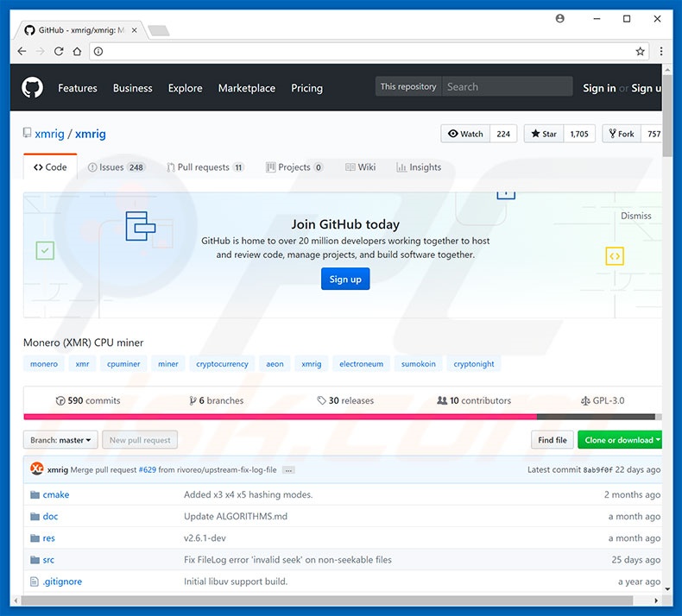The width and height of the screenshot is (682, 616).
Task: Switch to the Issues tab
Action: tap(117, 167)
